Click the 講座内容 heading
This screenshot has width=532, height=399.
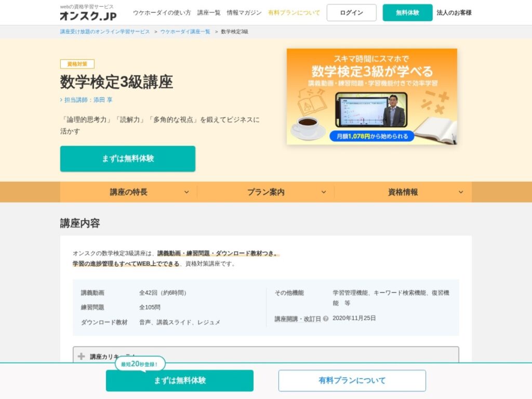click(x=80, y=223)
